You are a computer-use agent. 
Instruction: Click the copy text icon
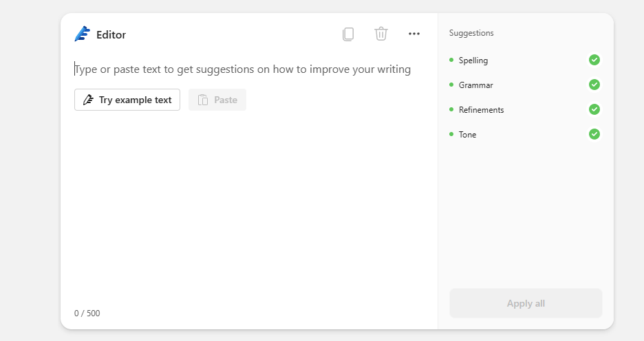348,34
